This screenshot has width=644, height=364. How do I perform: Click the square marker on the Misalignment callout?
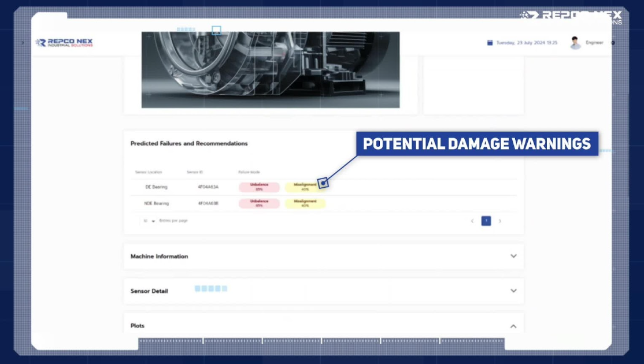tap(323, 183)
